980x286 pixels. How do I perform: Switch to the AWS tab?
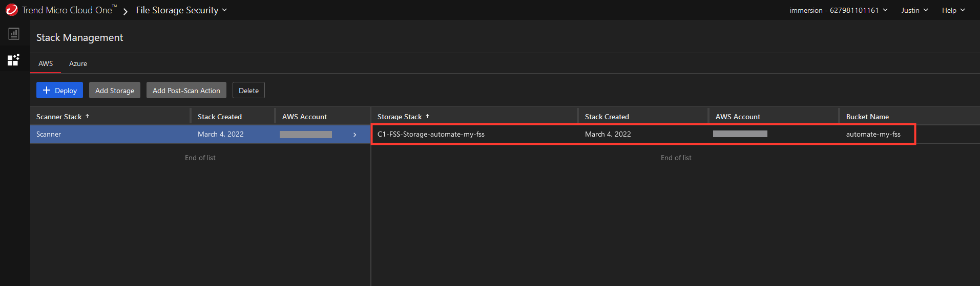pos(46,63)
